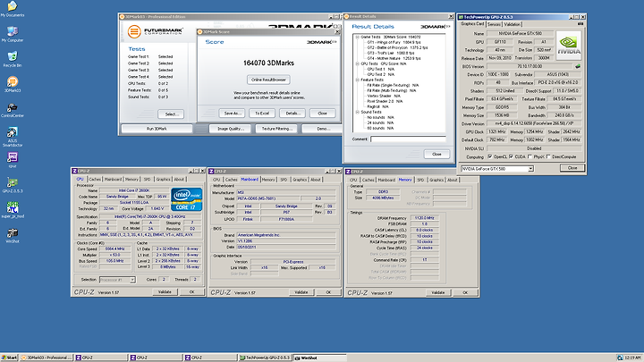Select GT1 - Wings of Fury result row

click(x=394, y=42)
